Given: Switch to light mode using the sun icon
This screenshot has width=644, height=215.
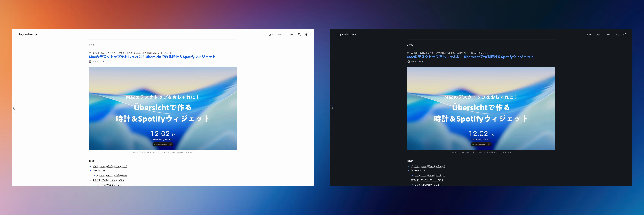Looking at the screenshot, I should [x=625, y=35].
